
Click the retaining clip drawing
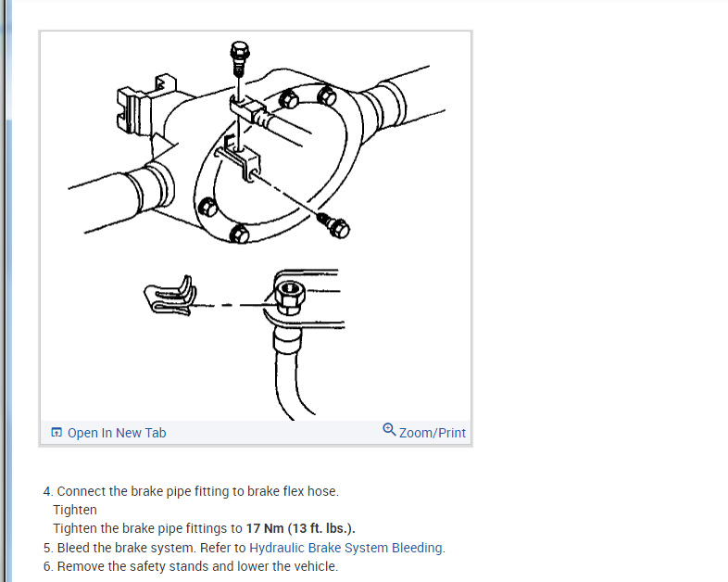170,296
